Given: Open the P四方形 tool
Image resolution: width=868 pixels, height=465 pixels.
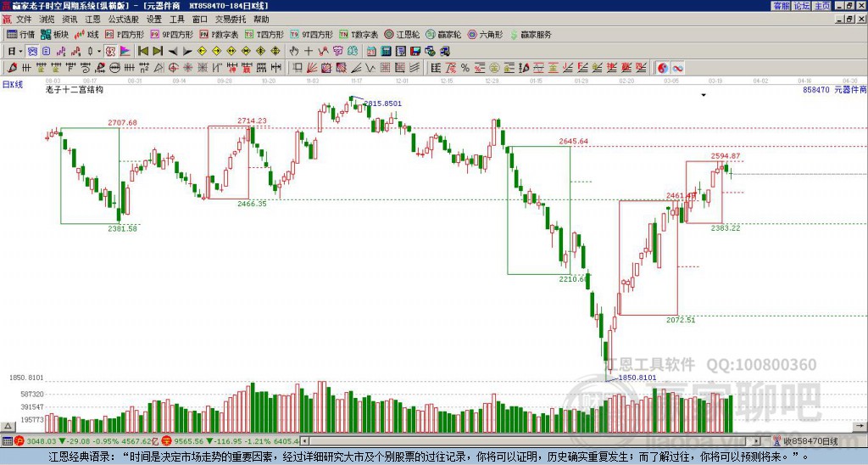Looking at the screenshot, I should [124, 34].
